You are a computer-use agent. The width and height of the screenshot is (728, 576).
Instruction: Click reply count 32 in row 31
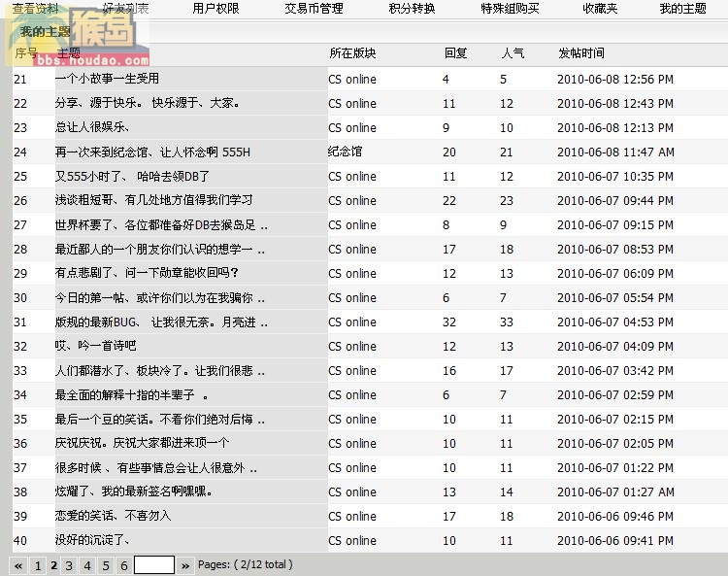click(x=449, y=322)
